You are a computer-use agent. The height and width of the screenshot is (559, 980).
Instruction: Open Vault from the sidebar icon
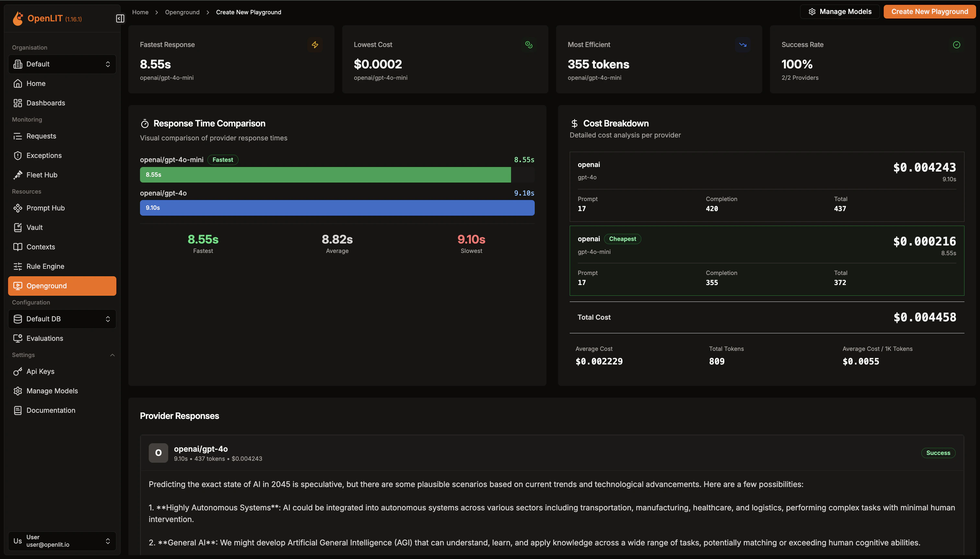coord(17,228)
